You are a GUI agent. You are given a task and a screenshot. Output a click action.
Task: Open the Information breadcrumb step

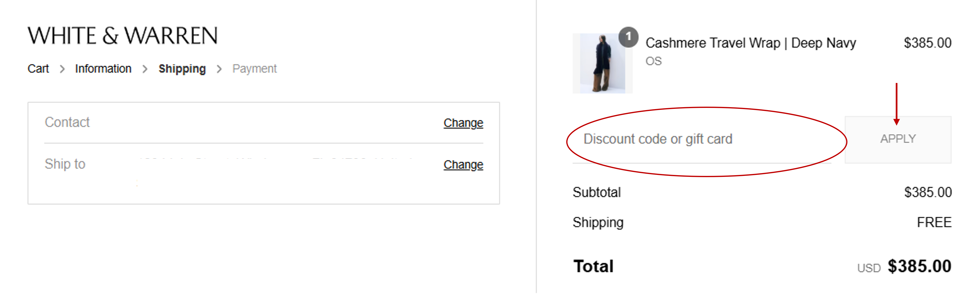tap(103, 69)
